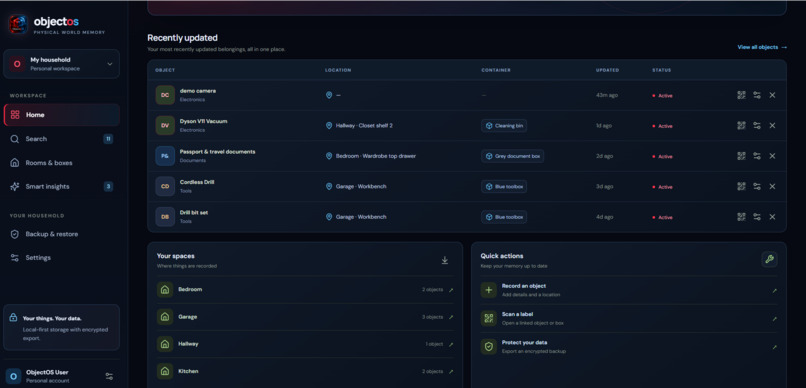
Task: Remove the Passport & travel documents row
Action: click(772, 156)
